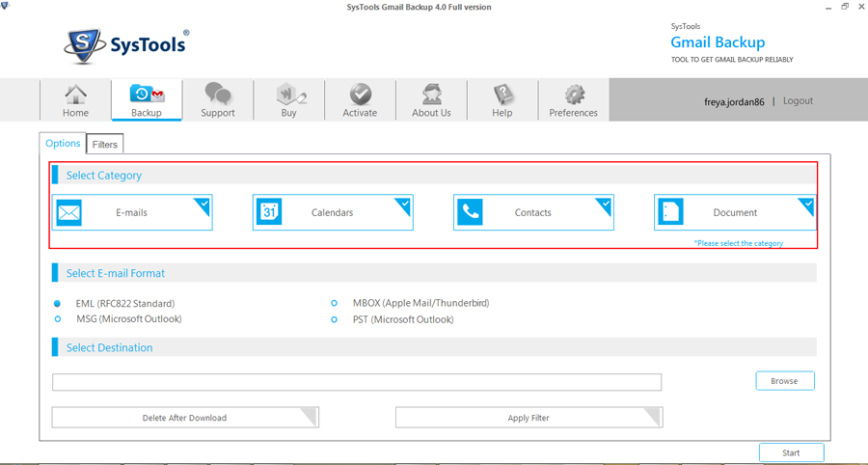Click the small app icon in title bar
The width and height of the screenshot is (868, 465).
5,5
